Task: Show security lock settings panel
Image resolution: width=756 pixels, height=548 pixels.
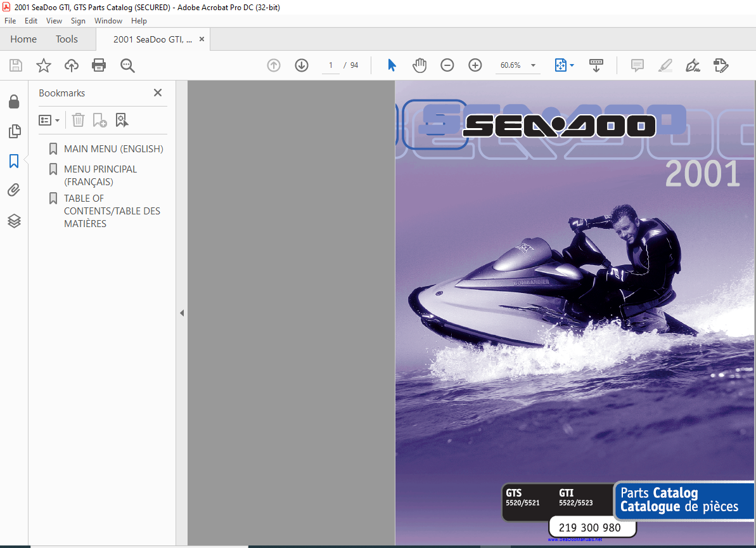Action: click(14, 101)
